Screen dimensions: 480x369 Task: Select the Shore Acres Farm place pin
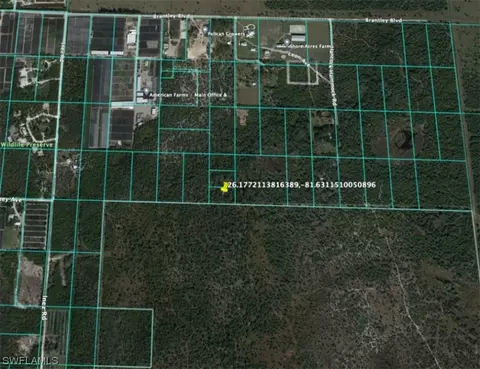click(287, 43)
